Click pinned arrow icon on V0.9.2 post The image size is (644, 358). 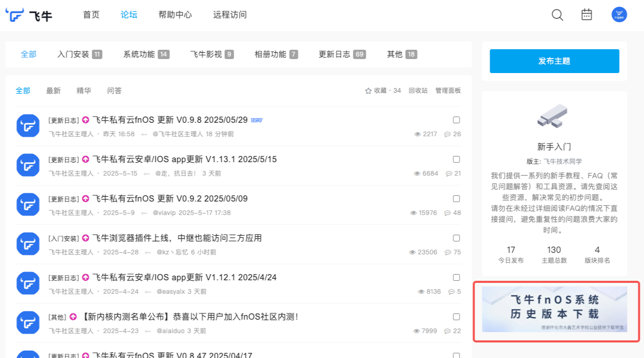(85, 199)
